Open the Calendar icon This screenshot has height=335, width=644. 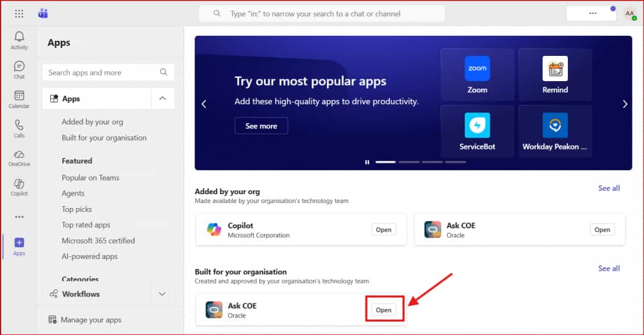[x=19, y=99]
